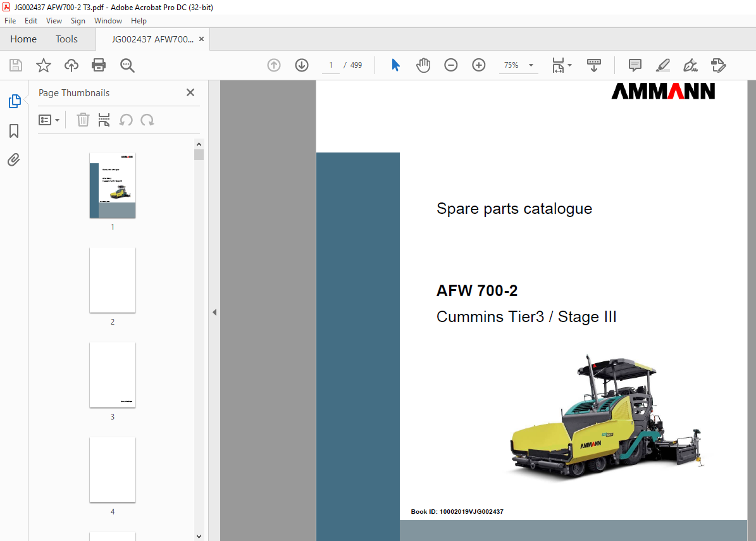Viewport: 756px width, 541px height.
Task: Zoom in with the plus button
Action: tap(479, 65)
